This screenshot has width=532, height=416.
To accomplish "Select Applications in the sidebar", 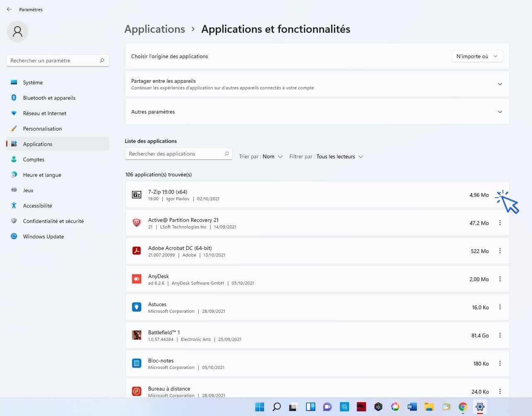I will click(x=58, y=144).
